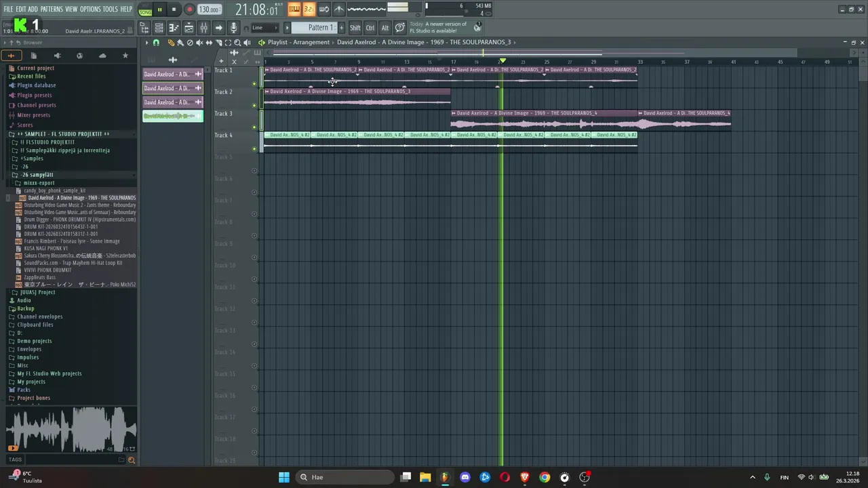Toggle Song/Pattern mode button

[145, 9]
